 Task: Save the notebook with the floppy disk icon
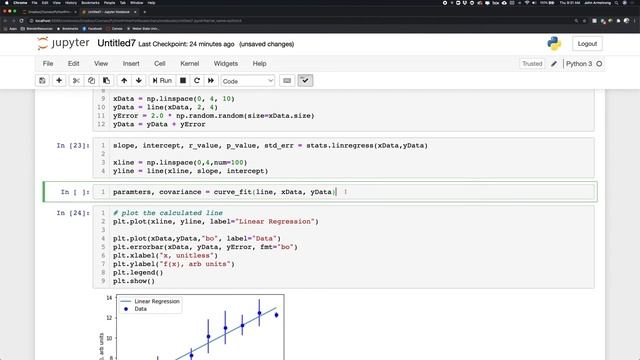(x=42, y=81)
